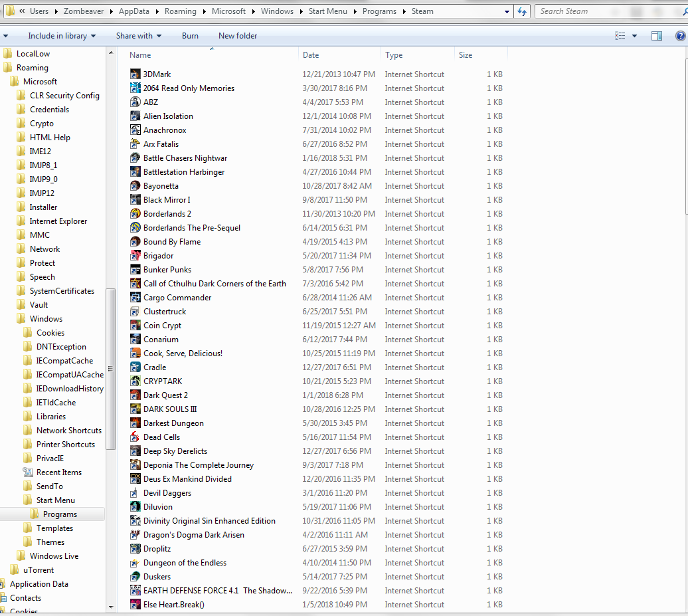
Task: Click the Battle Chasers Nightwar icon
Action: pyautogui.click(x=135, y=158)
